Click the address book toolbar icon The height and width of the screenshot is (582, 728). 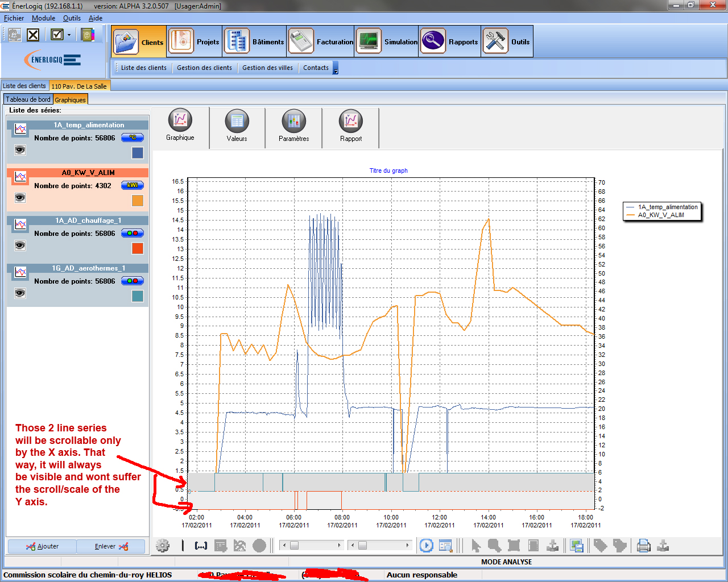[x=88, y=35]
